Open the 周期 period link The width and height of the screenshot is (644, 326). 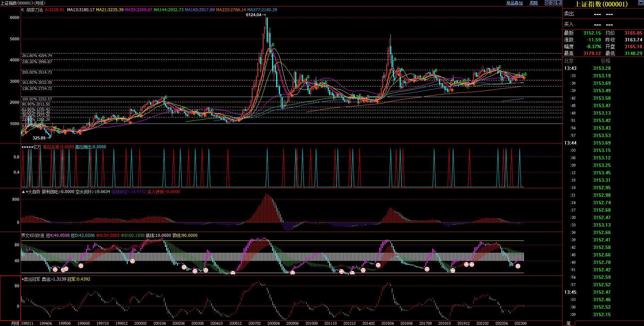(x=534, y=3)
